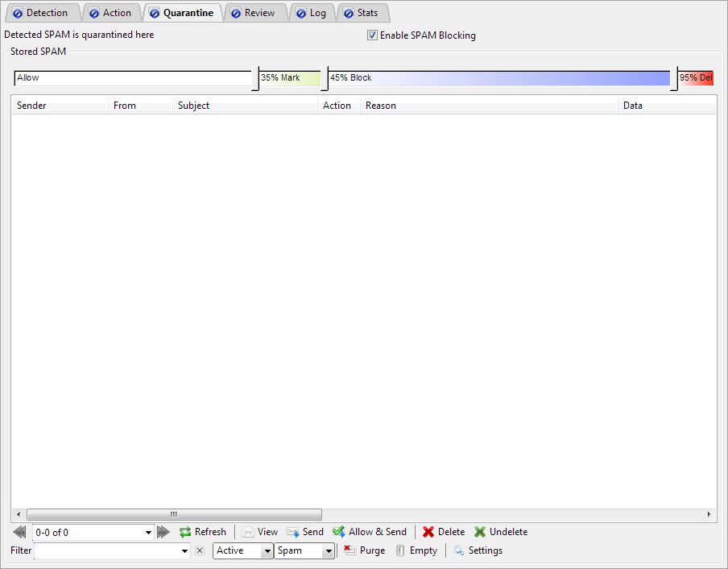
Task: Click the Undelete green X icon
Action: point(480,532)
